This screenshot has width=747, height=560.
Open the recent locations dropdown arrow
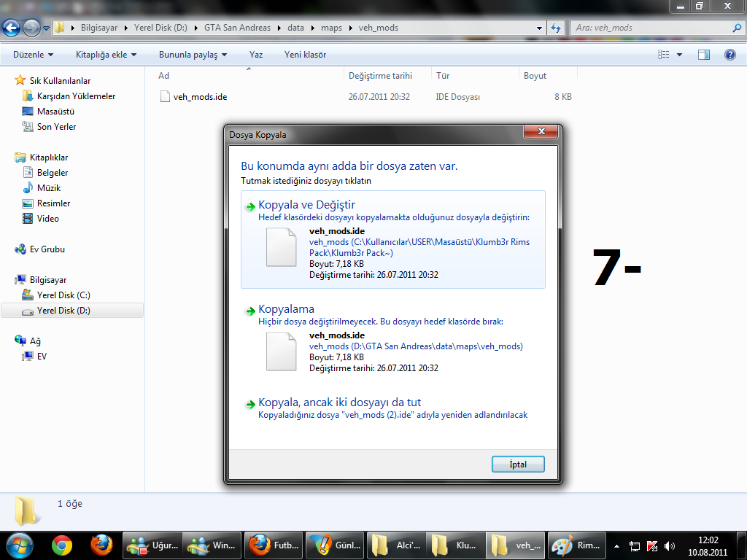click(x=46, y=28)
